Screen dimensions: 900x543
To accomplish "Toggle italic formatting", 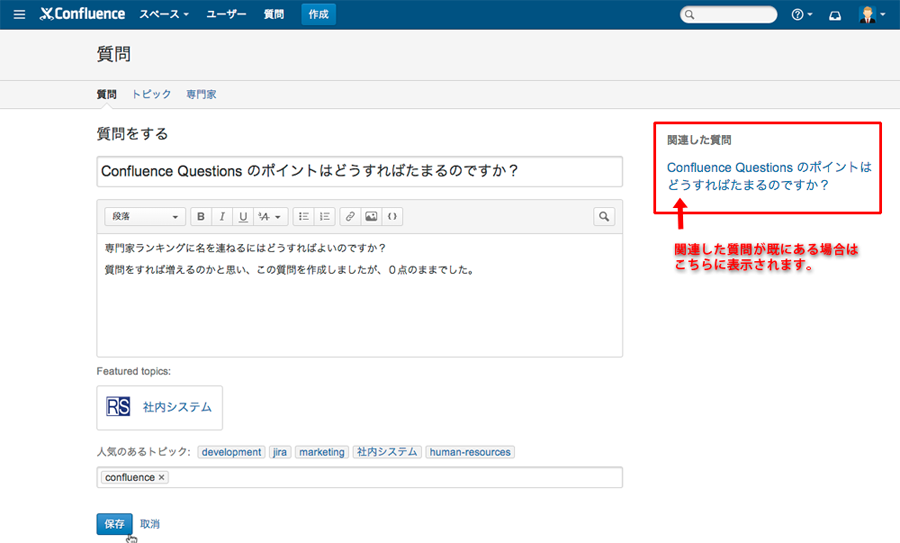I will 222,216.
